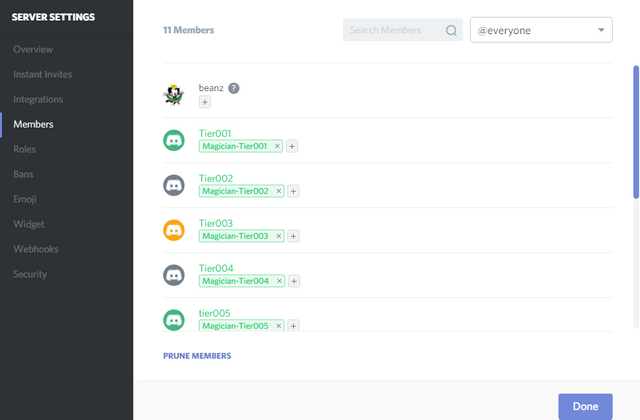Add another role to Tier002
Screen dimensions: 640x420
click(x=293, y=191)
